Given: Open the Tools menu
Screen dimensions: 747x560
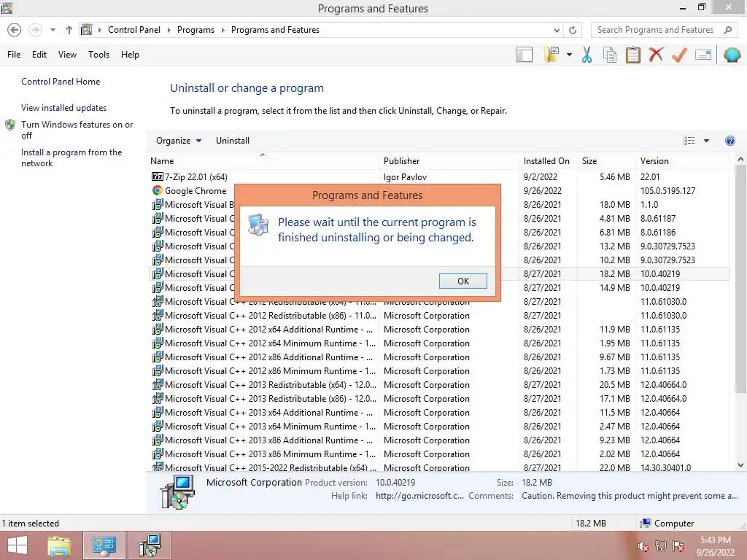Looking at the screenshot, I should tap(98, 54).
